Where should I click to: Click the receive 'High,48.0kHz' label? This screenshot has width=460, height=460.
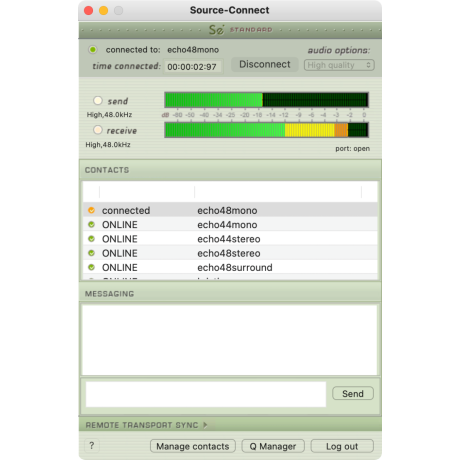click(108, 145)
